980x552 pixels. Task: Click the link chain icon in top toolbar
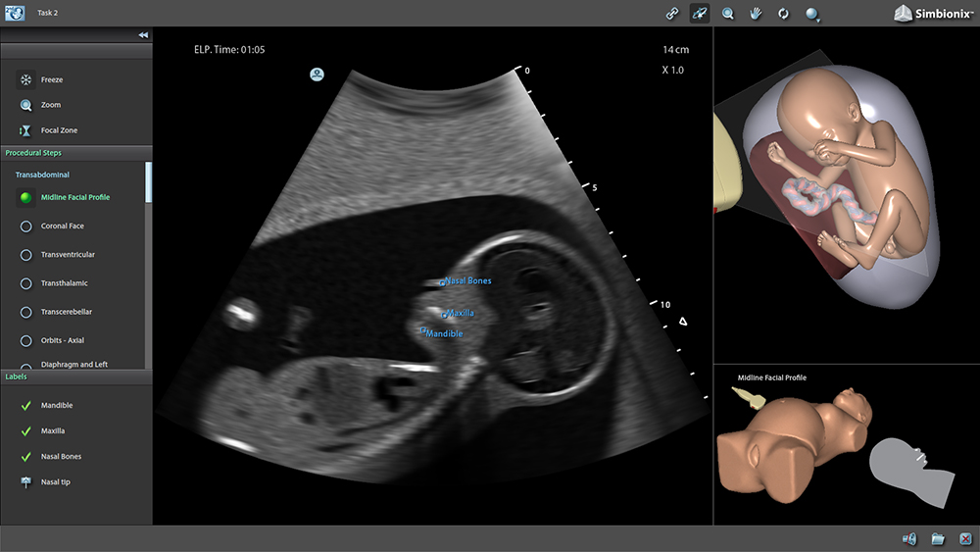pos(672,13)
